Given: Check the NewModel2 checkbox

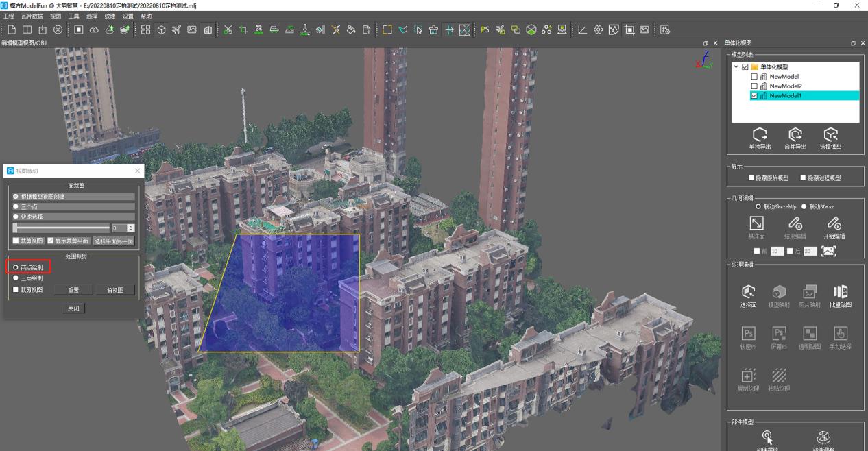Looking at the screenshot, I should (x=754, y=86).
